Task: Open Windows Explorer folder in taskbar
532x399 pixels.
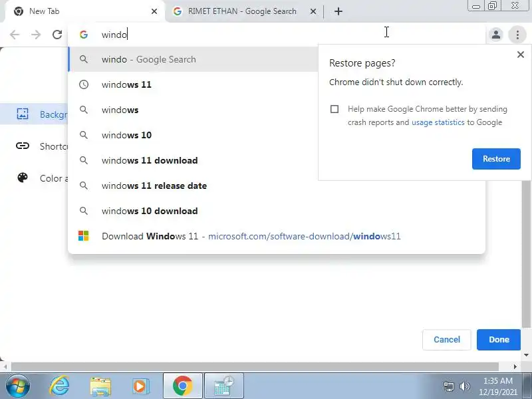Action: [x=100, y=386]
